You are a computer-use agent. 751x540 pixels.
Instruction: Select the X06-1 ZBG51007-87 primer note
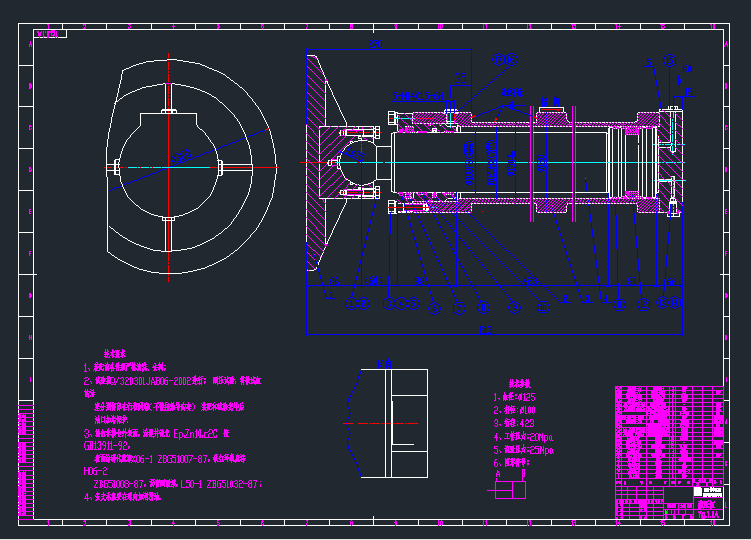[x=170, y=459]
